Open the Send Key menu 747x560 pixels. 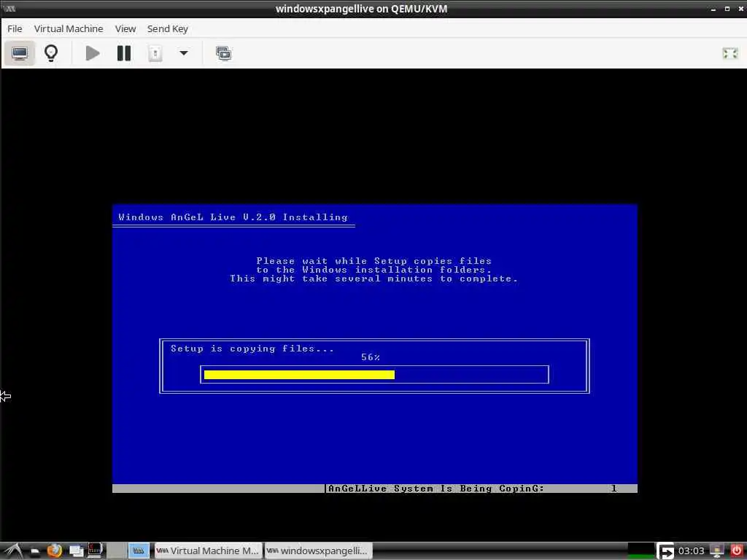coord(168,28)
